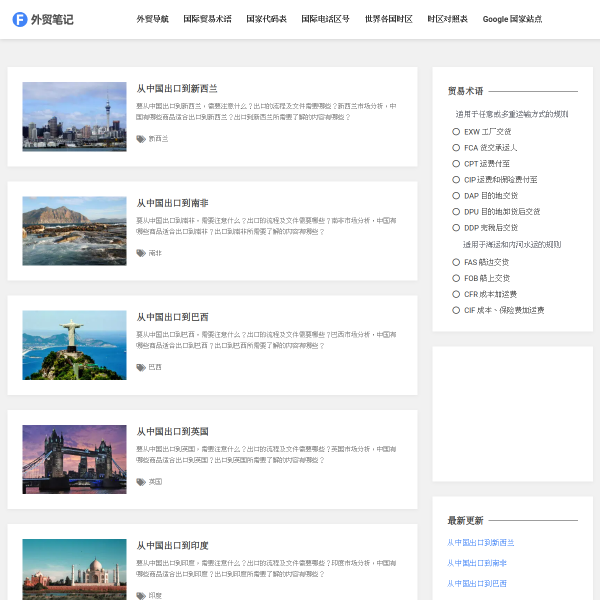The image size is (600, 600).
Task: Open the CIP 运费和保险费付至 term link
Action: pos(501,180)
